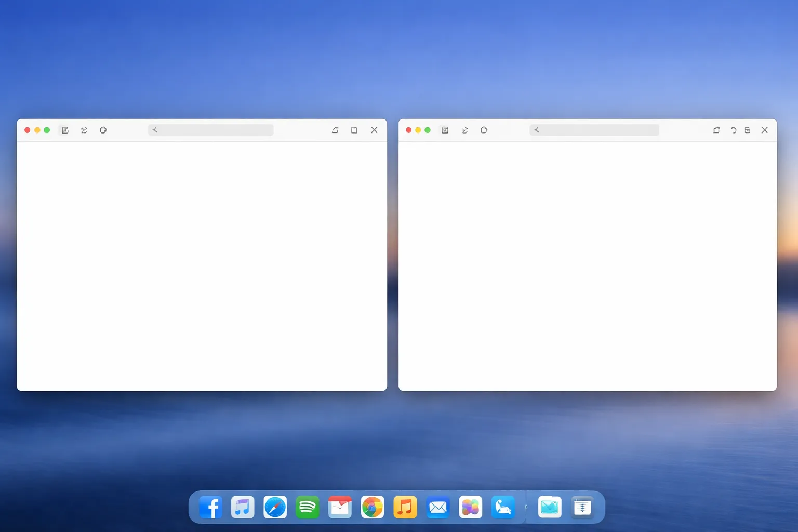This screenshot has height=532, width=798.
Task: Launch Safari from the dock
Action: pyautogui.click(x=275, y=508)
